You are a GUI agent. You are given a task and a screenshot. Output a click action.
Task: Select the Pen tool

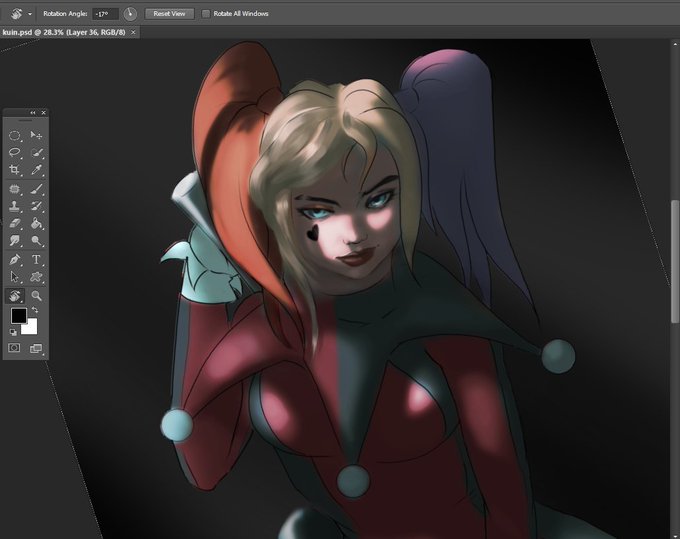[x=15, y=260]
